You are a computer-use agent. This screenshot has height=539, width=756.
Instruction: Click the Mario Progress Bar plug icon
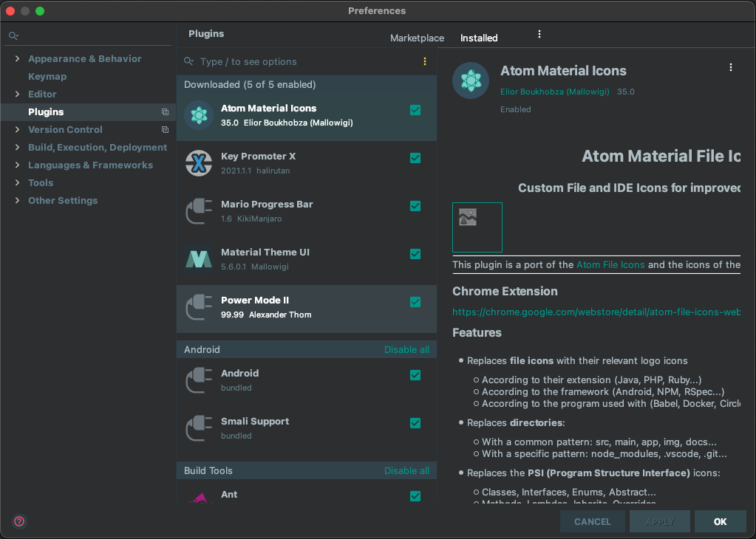click(199, 211)
